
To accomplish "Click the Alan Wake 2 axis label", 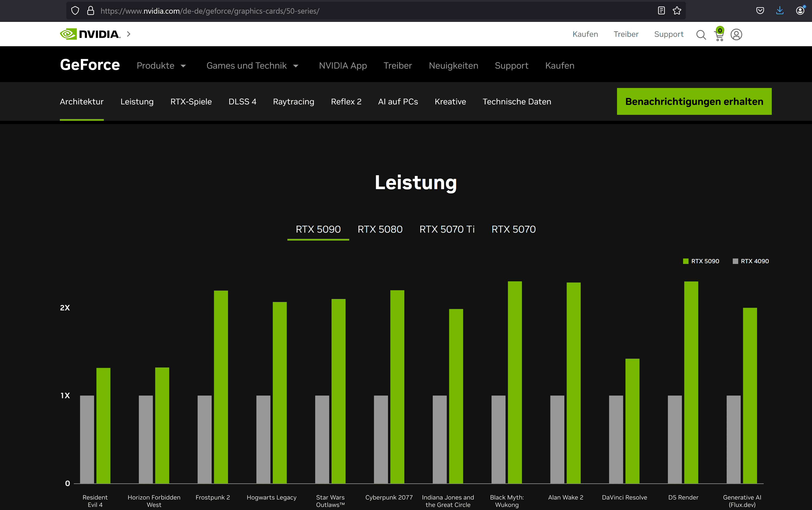I will pyautogui.click(x=566, y=497).
